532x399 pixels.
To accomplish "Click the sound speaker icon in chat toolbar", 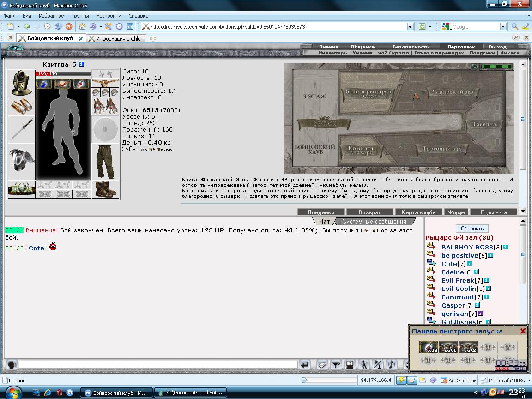I will pos(391,365).
